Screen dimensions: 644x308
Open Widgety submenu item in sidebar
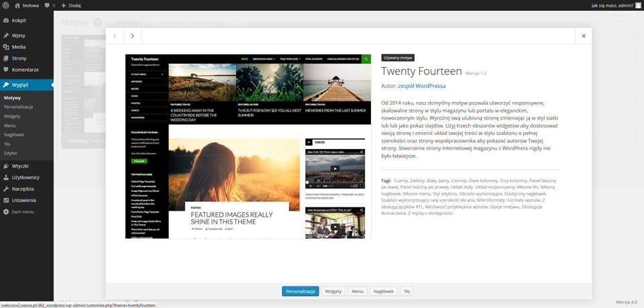[12, 116]
